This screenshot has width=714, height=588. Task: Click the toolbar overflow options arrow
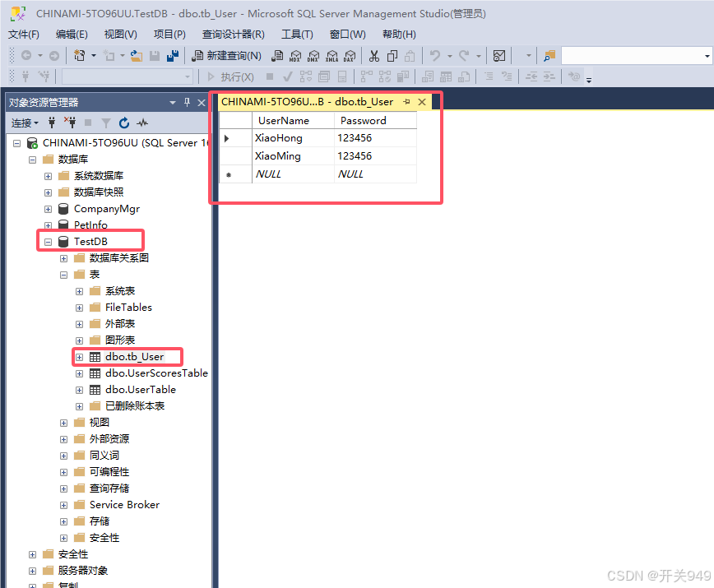589,80
